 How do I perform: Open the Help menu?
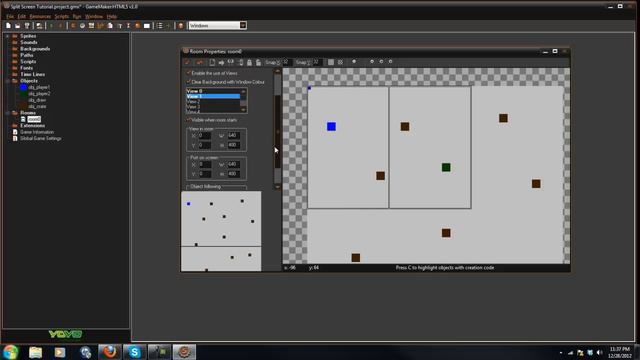112,16
